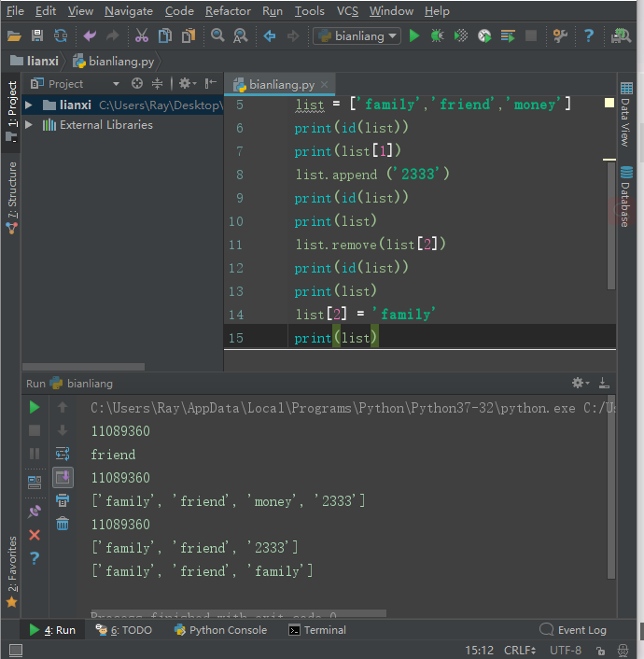
Task: Debug bianliang with the bug icon
Action: tap(437, 36)
